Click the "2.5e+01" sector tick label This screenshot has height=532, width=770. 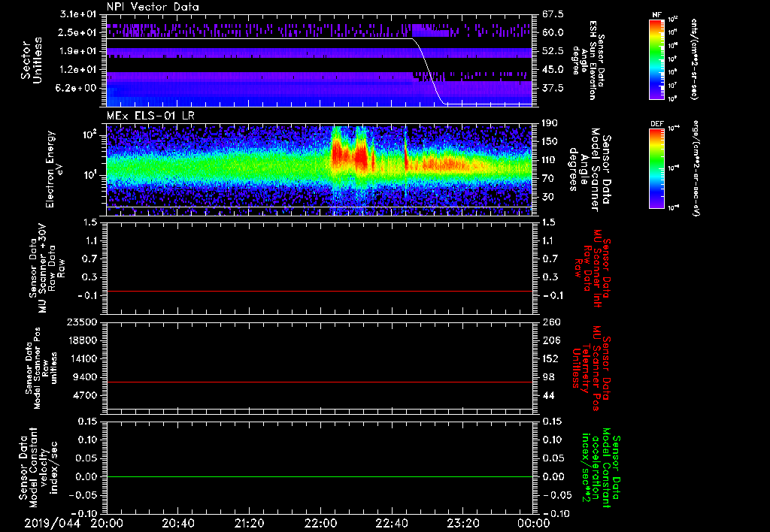tap(77, 32)
